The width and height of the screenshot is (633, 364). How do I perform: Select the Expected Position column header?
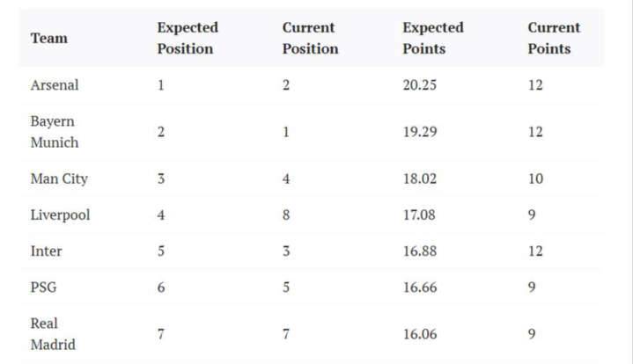click(188, 39)
